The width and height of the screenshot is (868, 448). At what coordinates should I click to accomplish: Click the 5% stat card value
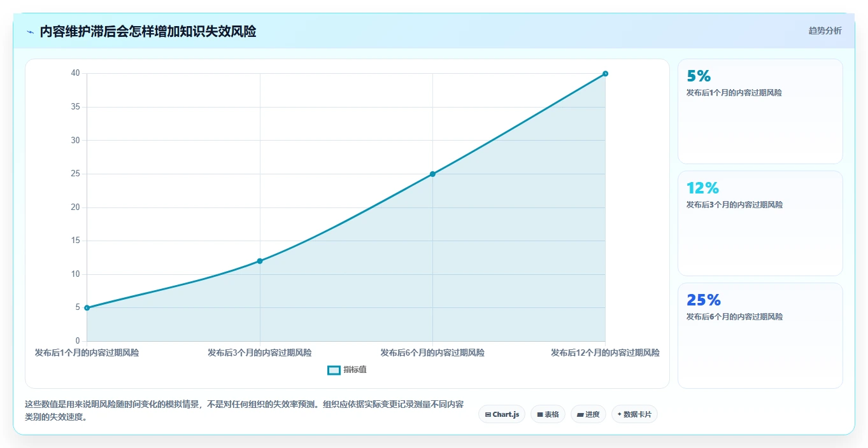(699, 76)
